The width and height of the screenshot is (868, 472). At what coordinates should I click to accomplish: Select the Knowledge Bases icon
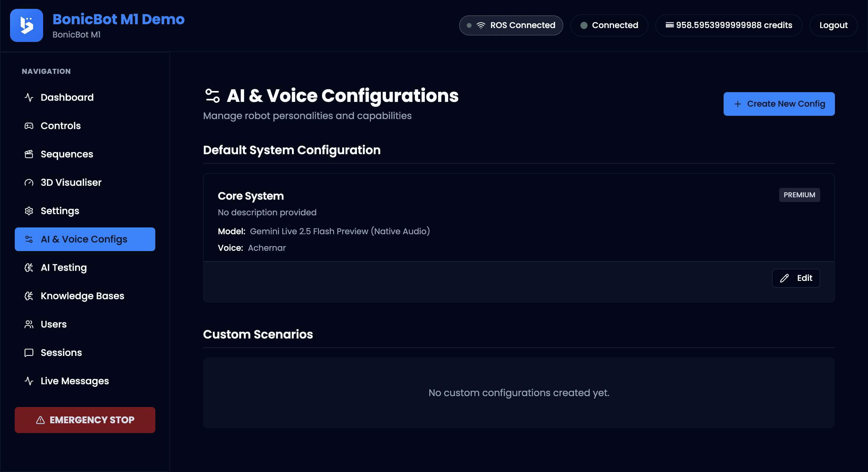point(29,296)
